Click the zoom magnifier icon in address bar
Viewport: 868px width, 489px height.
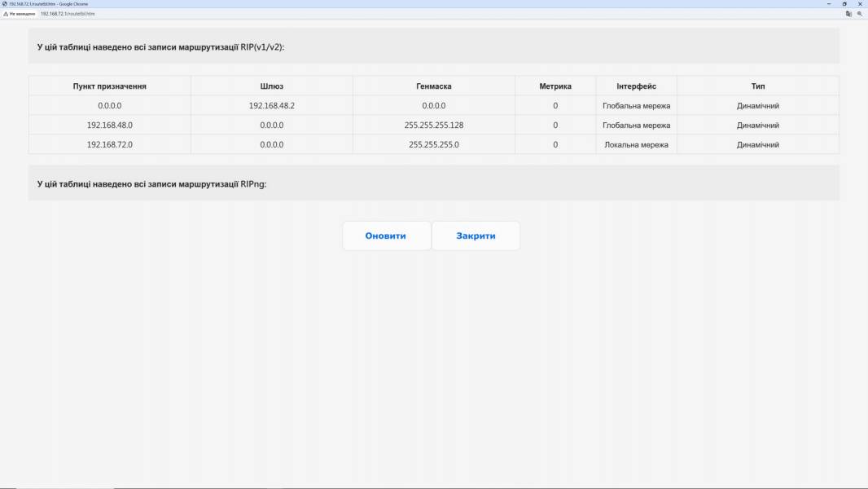(860, 14)
